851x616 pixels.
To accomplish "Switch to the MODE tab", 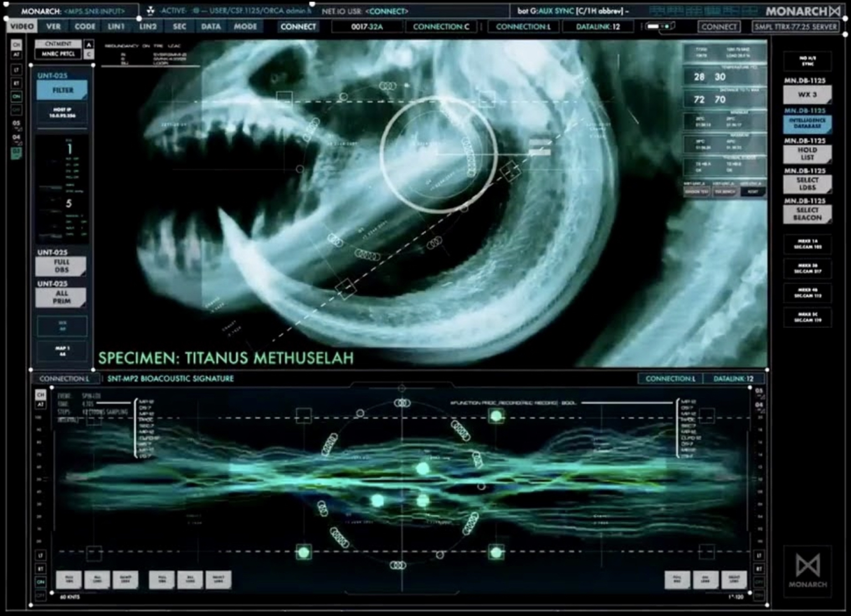I will coord(245,26).
